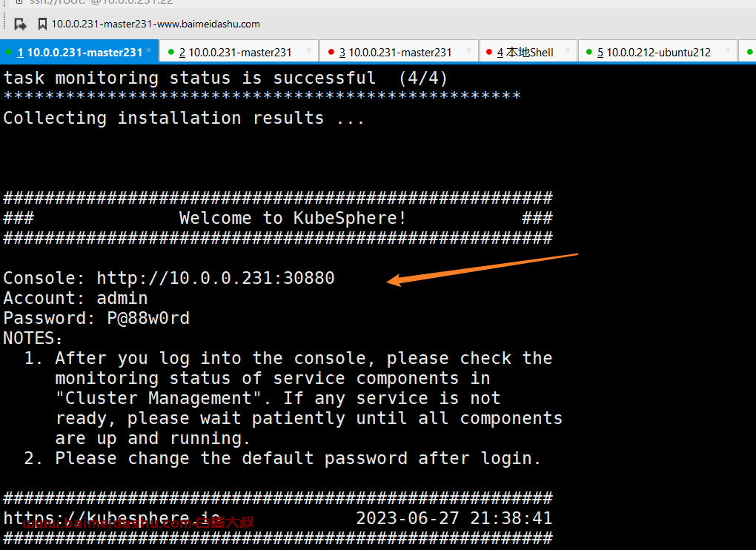
Task: Click the arrow-into-box session icon in quick bar
Action: tap(20, 24)
